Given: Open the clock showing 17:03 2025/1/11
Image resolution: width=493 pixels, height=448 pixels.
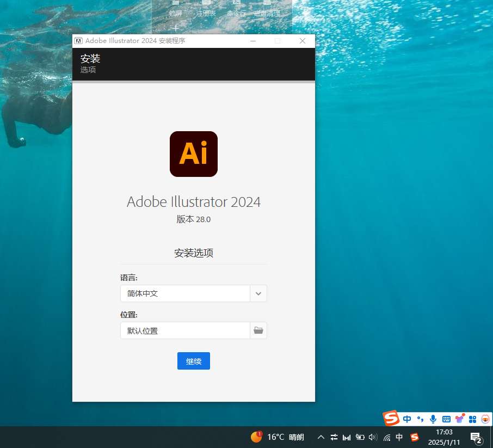Looking at the screenshot, I should pos(444,437).
